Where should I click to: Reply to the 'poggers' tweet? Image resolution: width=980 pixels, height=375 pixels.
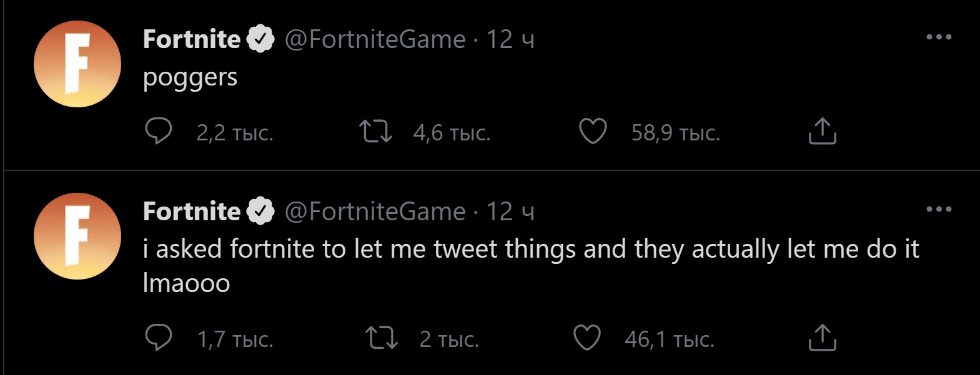tap(159, 132)
